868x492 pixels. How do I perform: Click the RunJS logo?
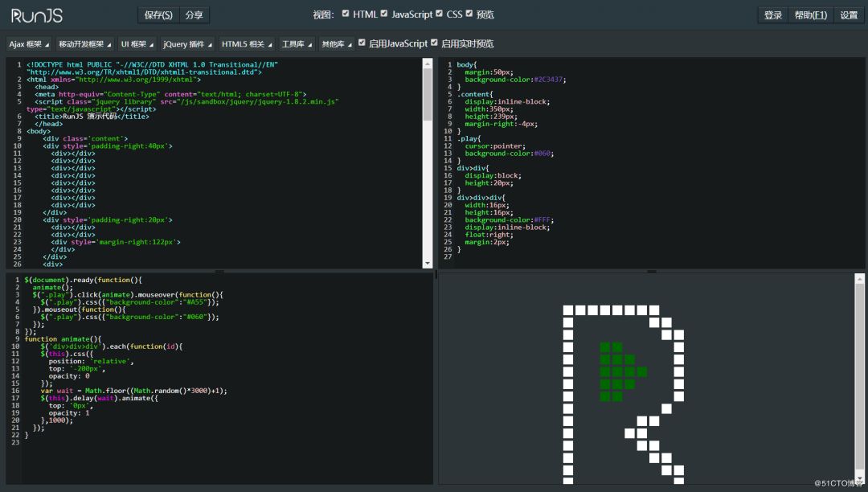[36, 15]
